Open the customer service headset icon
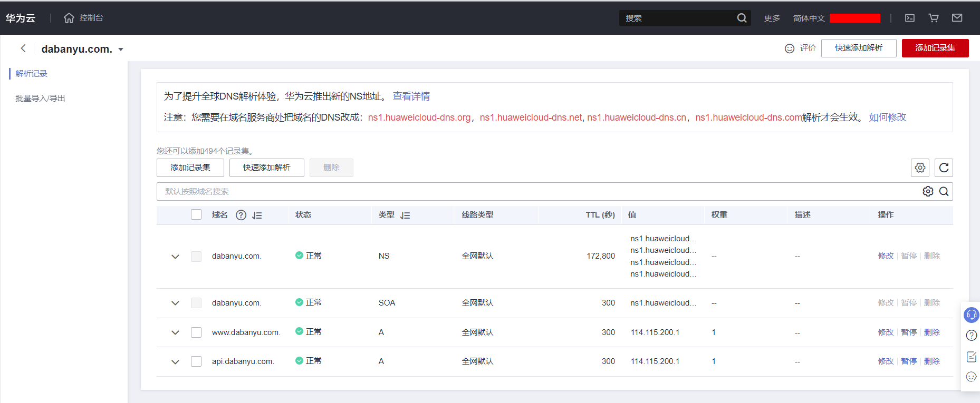This screenshot has width=980, height=403. tap(972, 315)
